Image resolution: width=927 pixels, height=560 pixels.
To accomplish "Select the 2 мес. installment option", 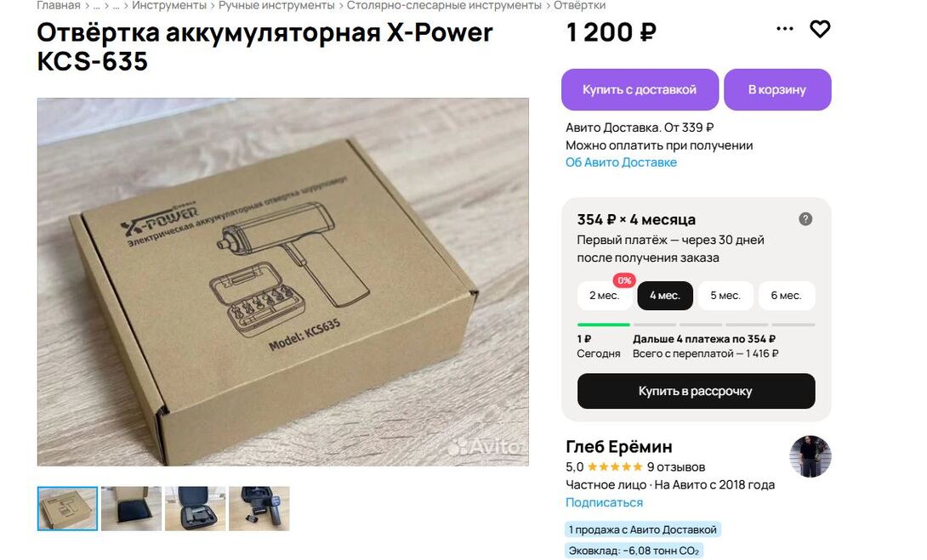I will [604, 296].
